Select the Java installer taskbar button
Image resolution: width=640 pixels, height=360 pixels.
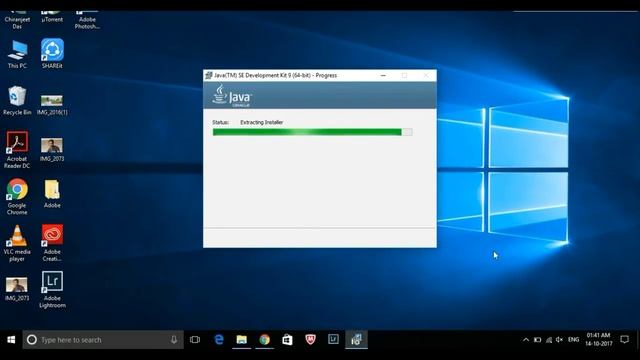tap(356, 340)
